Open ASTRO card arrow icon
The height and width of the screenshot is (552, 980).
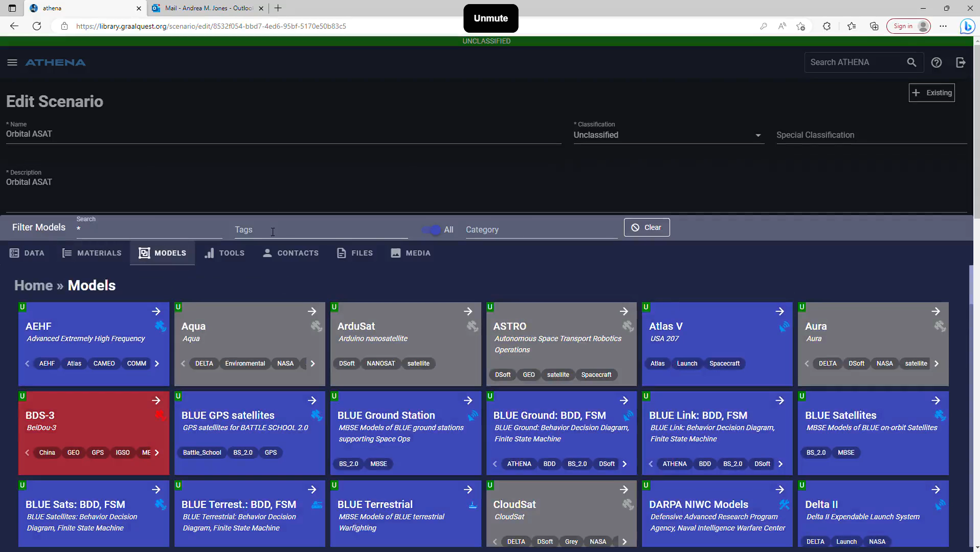624,311
